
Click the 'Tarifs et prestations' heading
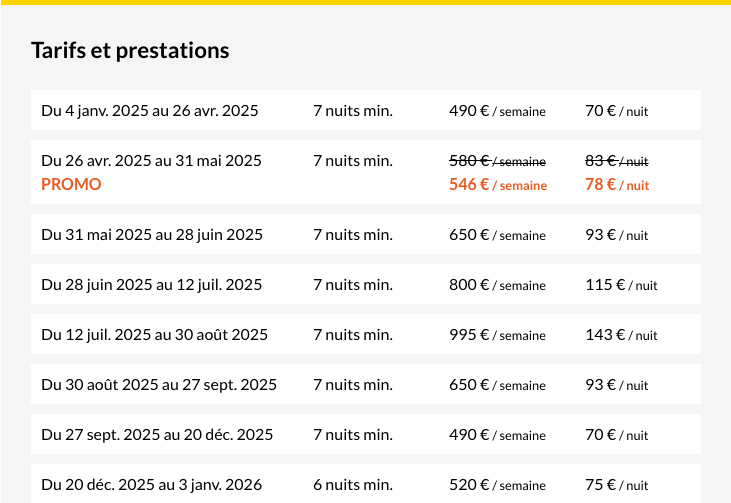point(130,50)
